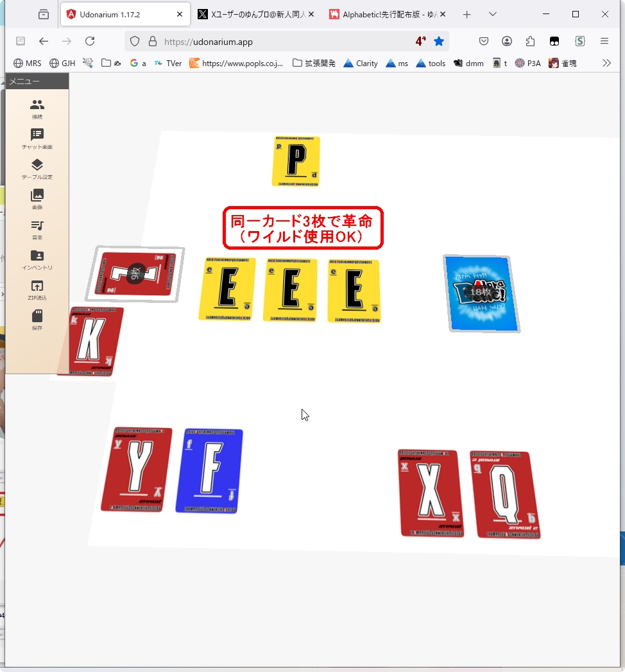Click the red 同一カード3枚で革命 note
Image resolution: width=625 pixels, height=672 pixels.
(303, 228)
